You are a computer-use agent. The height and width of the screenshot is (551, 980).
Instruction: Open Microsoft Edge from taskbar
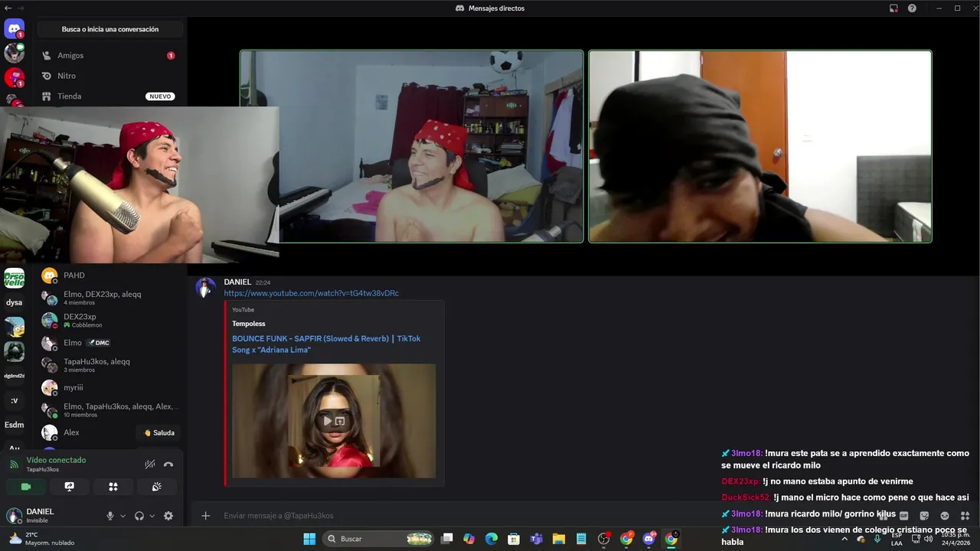[x=492, y=539]
